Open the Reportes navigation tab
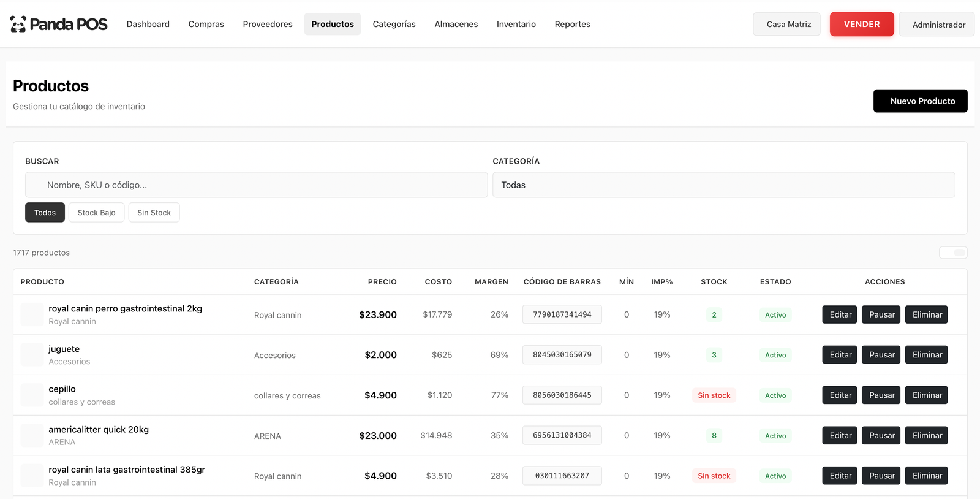 (572, 25)
